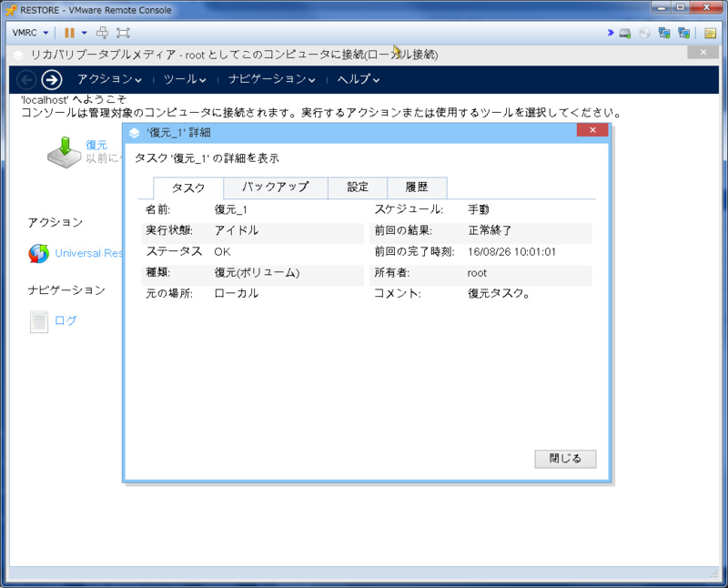Expand the arrow beside the pause button

point(84,33)
